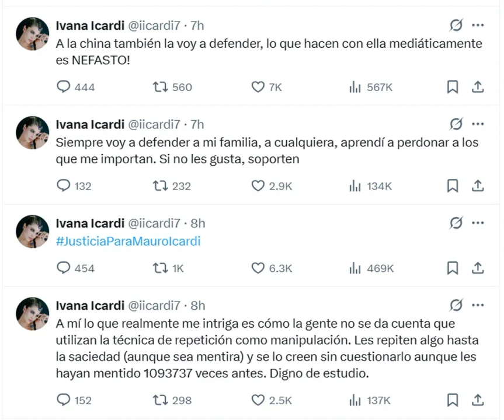Open more options on the bottom tweet

(478, 305)
